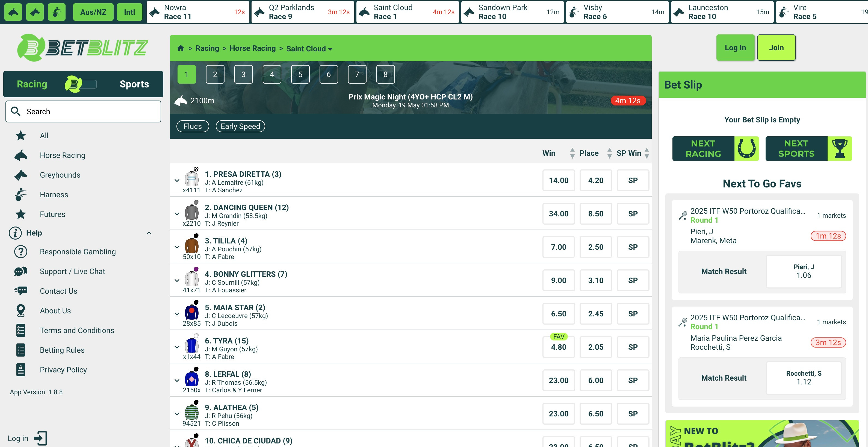Screen dimensions: 868x447
Task: Click the Log In button
Action: click(x=735, y=48)
